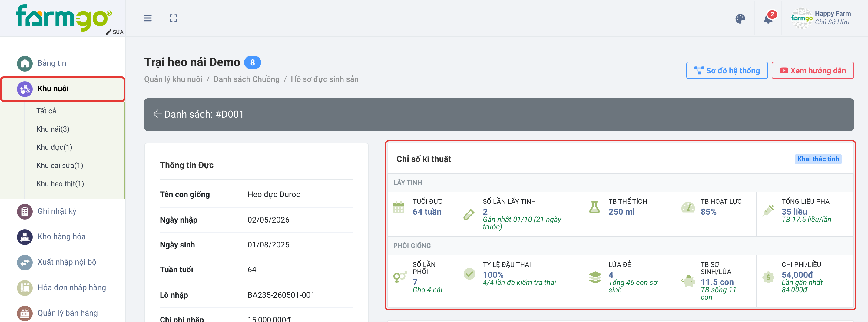This screenshot has height=322, width=868.
Task: Open Bảng tin home icon
Action: click(x=25, y=63)
